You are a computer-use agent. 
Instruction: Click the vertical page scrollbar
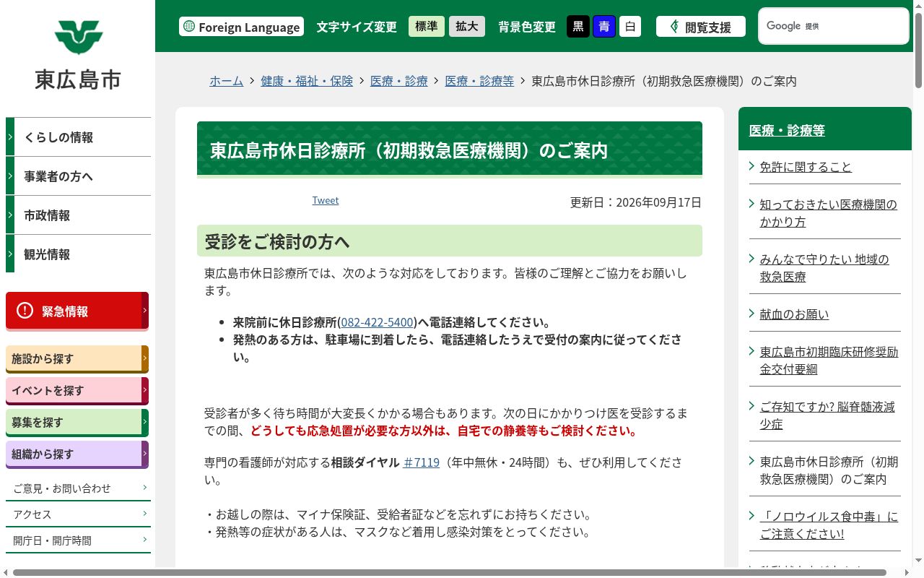918,51
